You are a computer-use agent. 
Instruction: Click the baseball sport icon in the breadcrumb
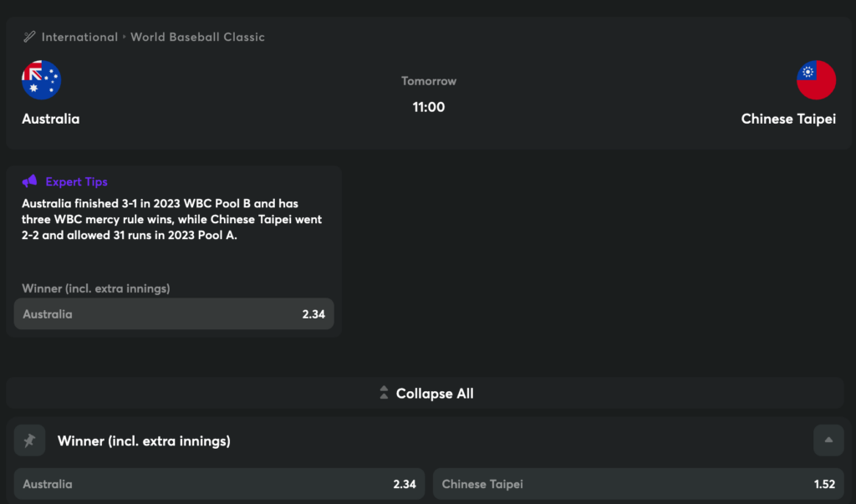point(29,37)
